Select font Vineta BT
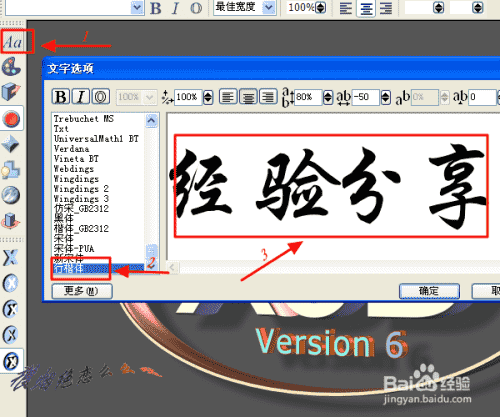Viewport: 500px width, 417px height. click(76, 159)
